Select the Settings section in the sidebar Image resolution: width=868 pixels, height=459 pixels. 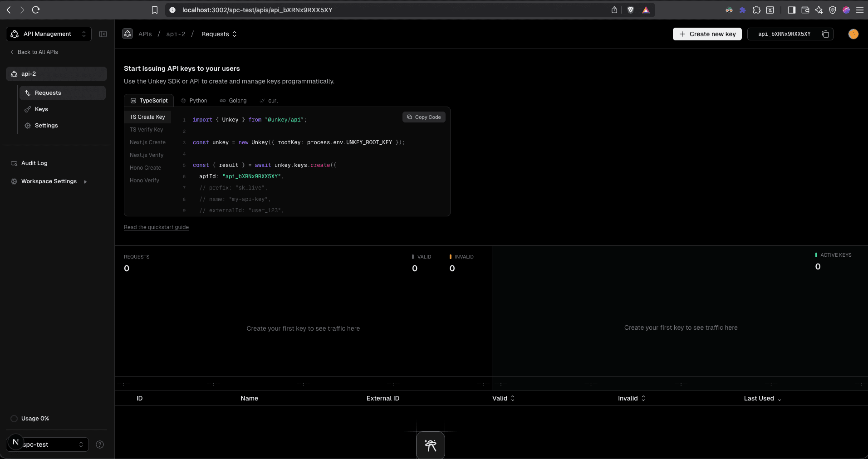46,125
